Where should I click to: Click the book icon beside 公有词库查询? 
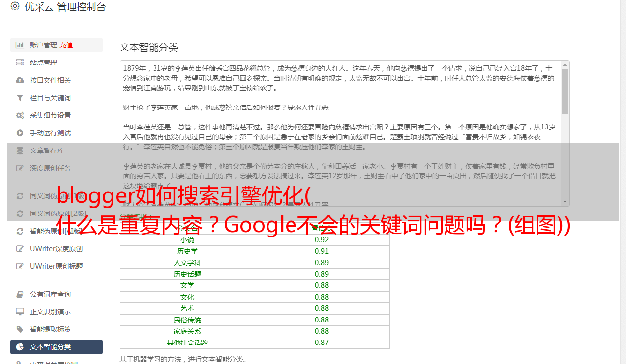(x=20, y=294)
